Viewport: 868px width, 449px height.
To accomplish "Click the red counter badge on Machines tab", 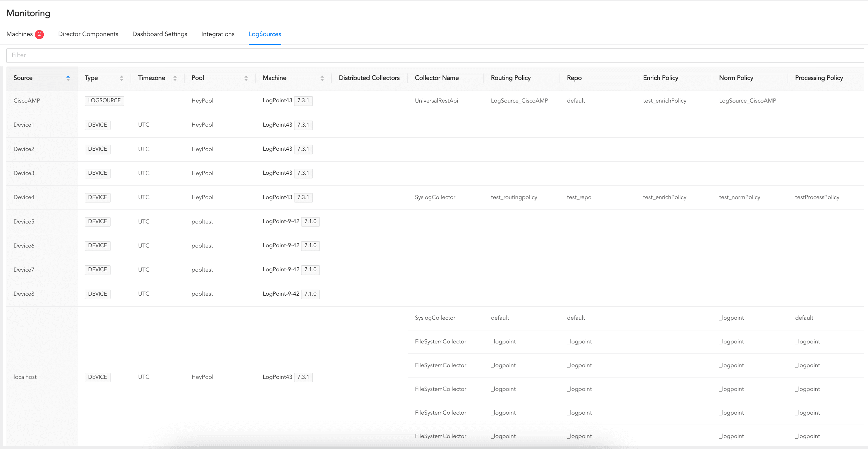I will click(39, 34).
